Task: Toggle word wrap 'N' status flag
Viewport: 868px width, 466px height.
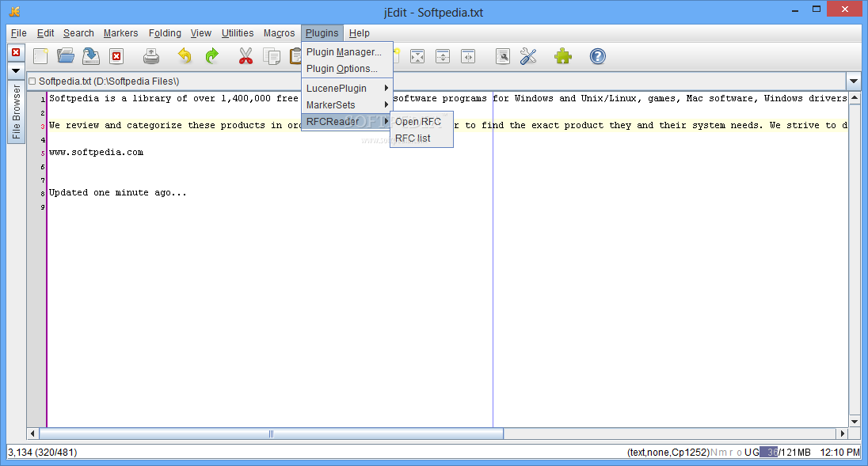Action: tap(714, 453)
